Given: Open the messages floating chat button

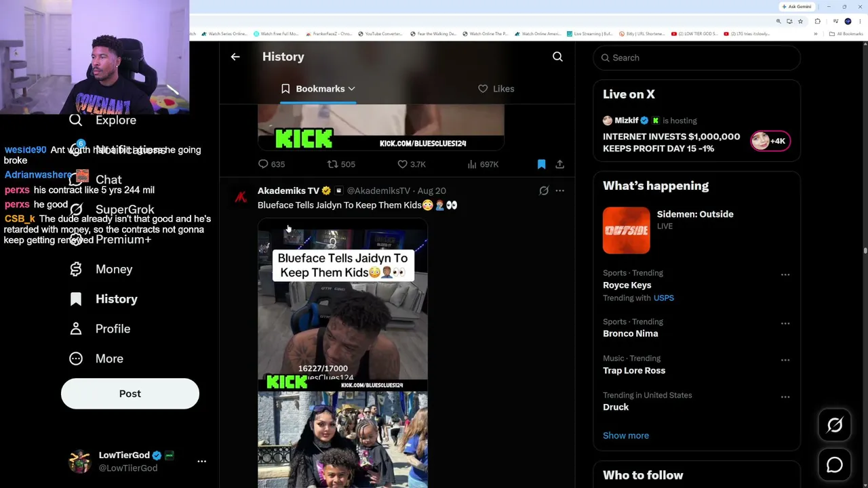Looking at the screenshot, I should [835, 465].
